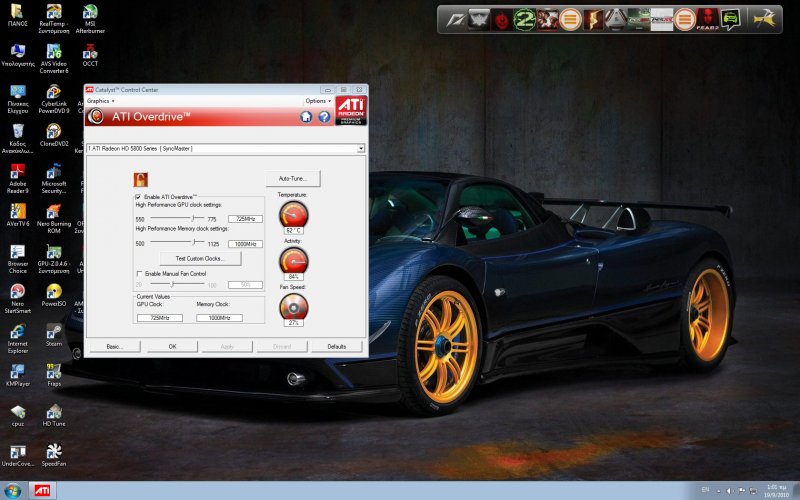Open the Graphics dropdown menu
The image size is (800, 500).
pyautogui.click(x=100, y=101)
